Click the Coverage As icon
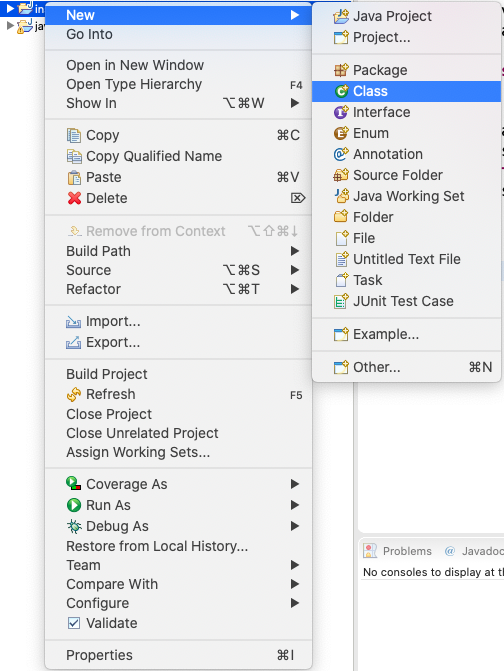The image size is (504, 671). tap(74, 484)
